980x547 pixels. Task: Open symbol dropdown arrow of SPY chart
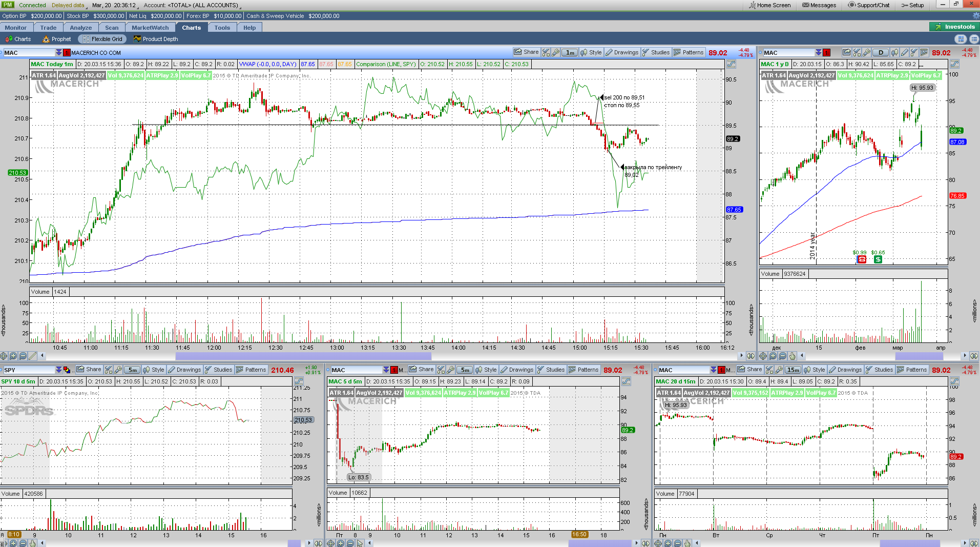[58, 370]
